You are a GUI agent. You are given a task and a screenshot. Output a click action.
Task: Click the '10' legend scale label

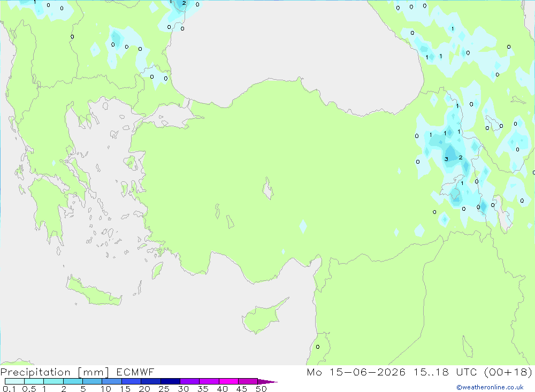click(106, 389)
